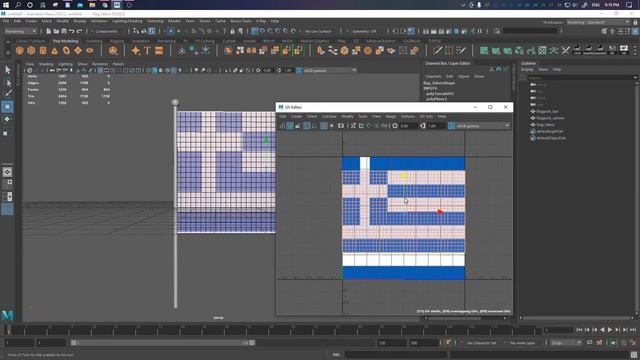Image resolution: width=640 pixels, height=360 pixels.
Task: Click the polygon Type text tool icon
Action: click(x=147, y=51)
